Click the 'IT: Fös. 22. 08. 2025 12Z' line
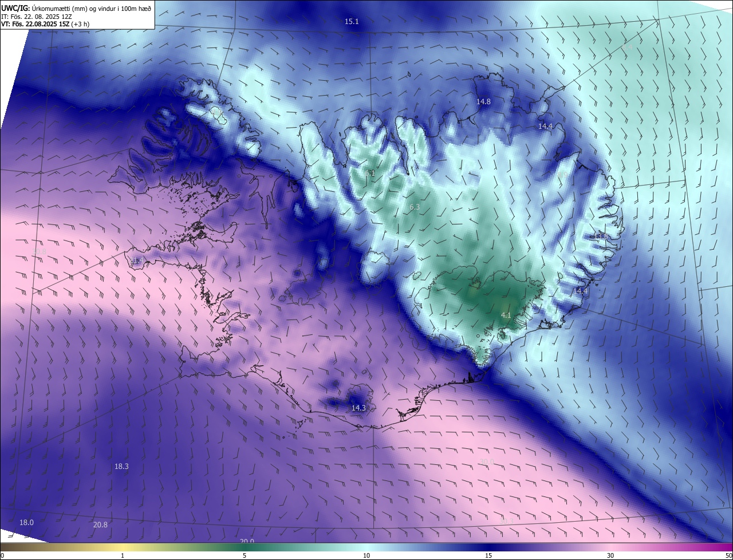 pyautogui.click(x=36, y=16)
